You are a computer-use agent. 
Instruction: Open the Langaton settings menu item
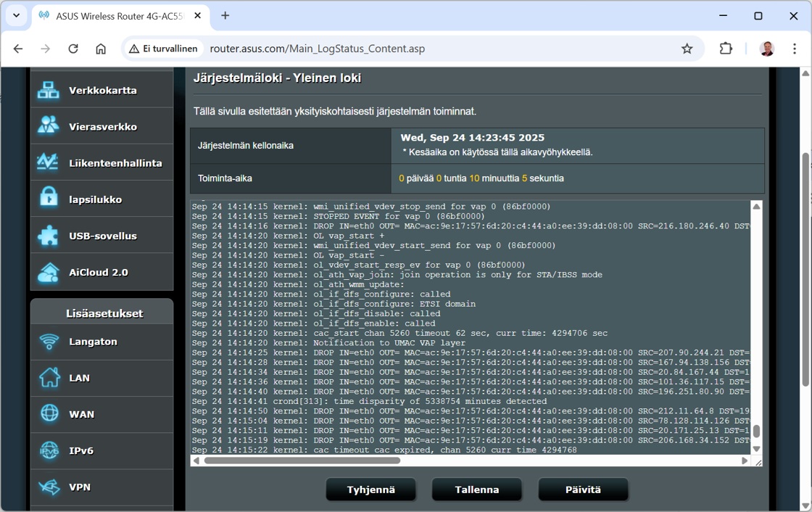[x=102, y=342]
